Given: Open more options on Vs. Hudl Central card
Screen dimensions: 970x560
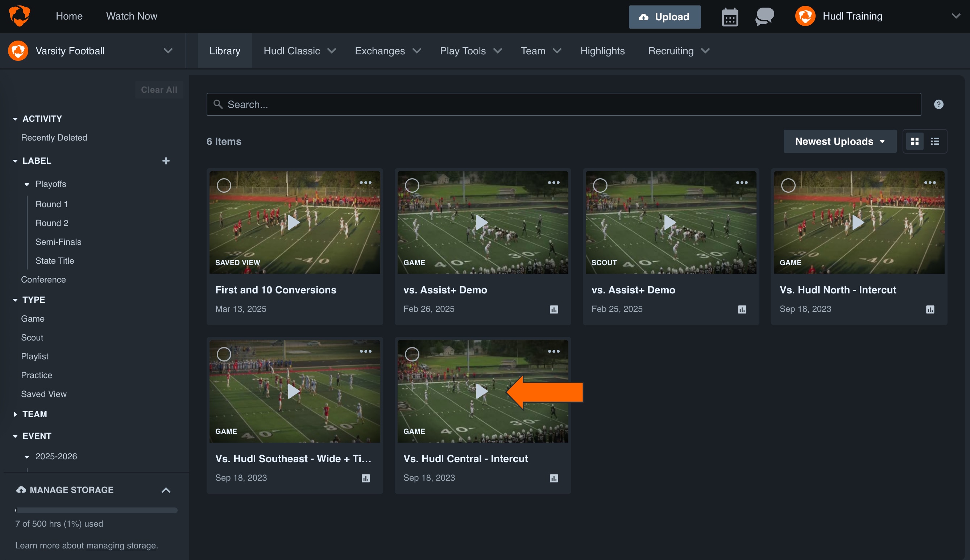Looking at the screenshot, I should pos(554,351).
